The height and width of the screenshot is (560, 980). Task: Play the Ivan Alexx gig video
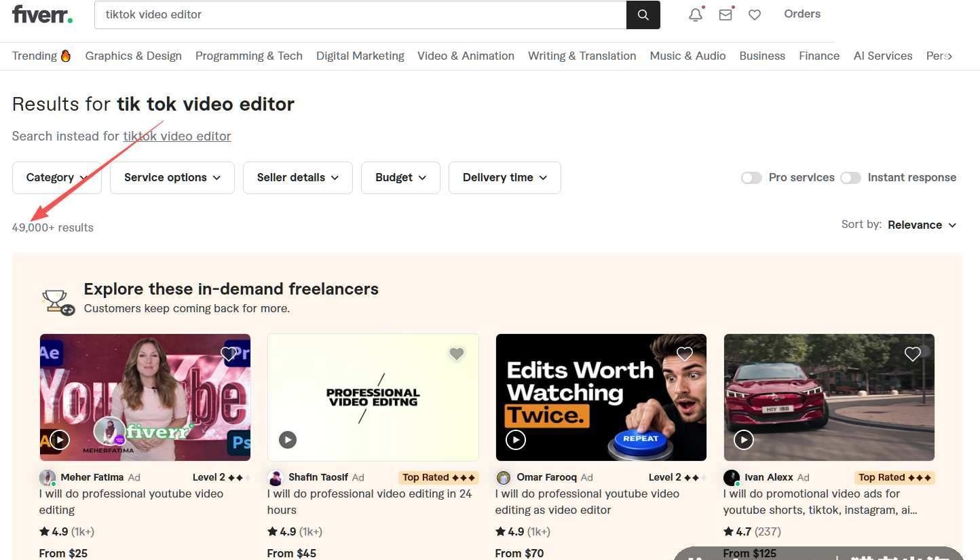coord(744,440)
